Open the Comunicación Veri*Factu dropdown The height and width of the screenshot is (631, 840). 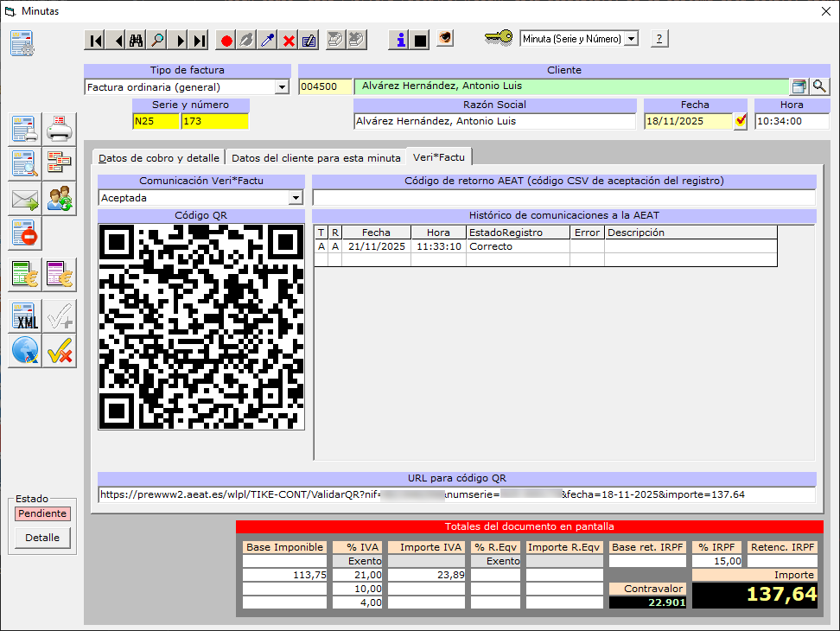click(296, 198)
